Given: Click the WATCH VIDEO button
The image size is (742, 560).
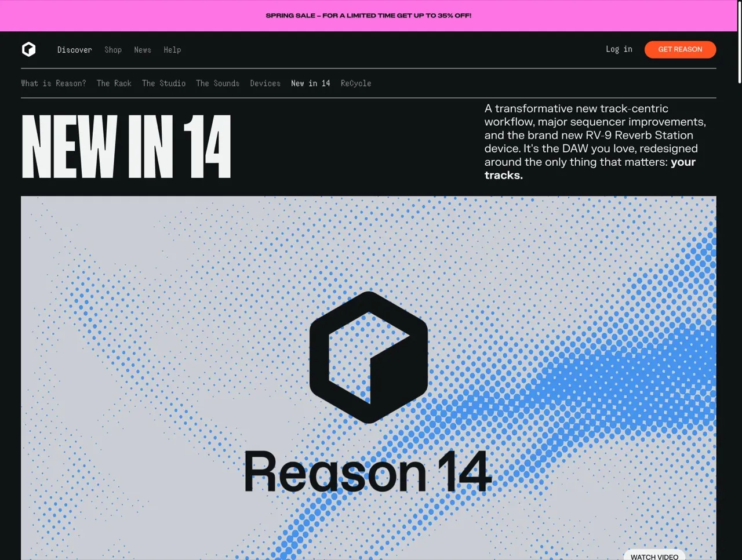Looking at the screenshot, I should pyautogui.click(x=654, y=555).
